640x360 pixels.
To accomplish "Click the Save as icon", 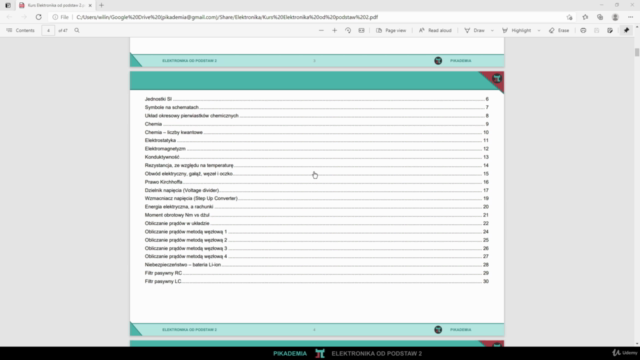I will tap(610, 30).
